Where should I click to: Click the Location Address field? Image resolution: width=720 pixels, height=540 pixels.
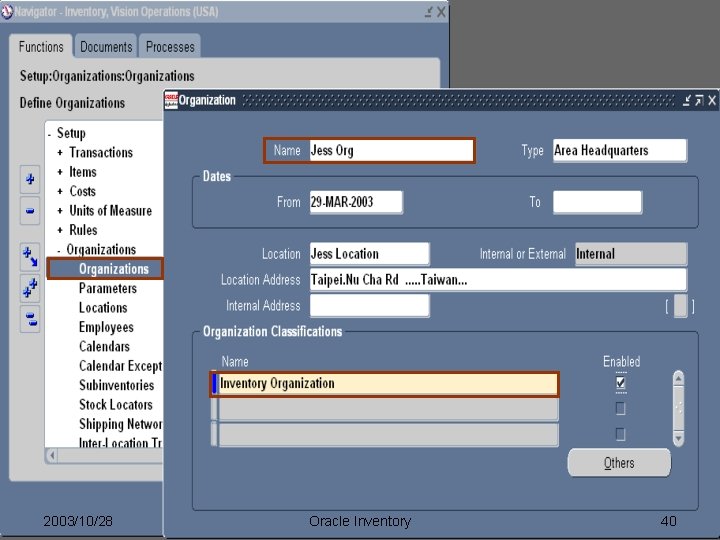(498, 280)
